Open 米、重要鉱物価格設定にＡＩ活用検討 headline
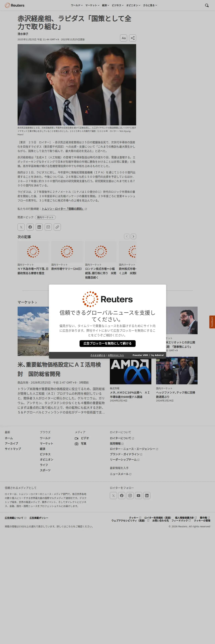Screen dimensions: 215x644 click(59, 369)
